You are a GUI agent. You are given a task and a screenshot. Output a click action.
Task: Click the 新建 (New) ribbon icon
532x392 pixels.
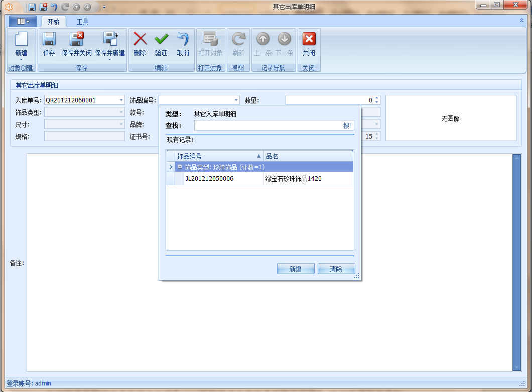[21, 39]
